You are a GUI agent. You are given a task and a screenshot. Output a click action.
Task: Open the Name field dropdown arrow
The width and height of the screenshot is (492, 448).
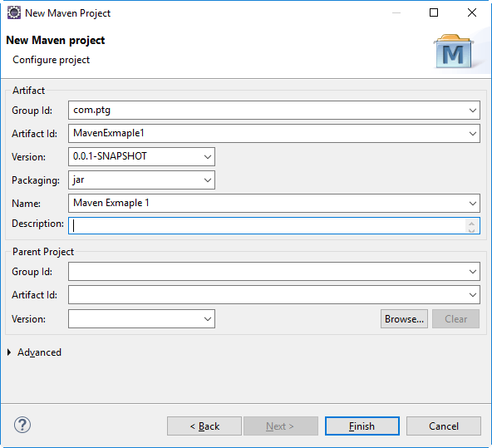point(473,204)
